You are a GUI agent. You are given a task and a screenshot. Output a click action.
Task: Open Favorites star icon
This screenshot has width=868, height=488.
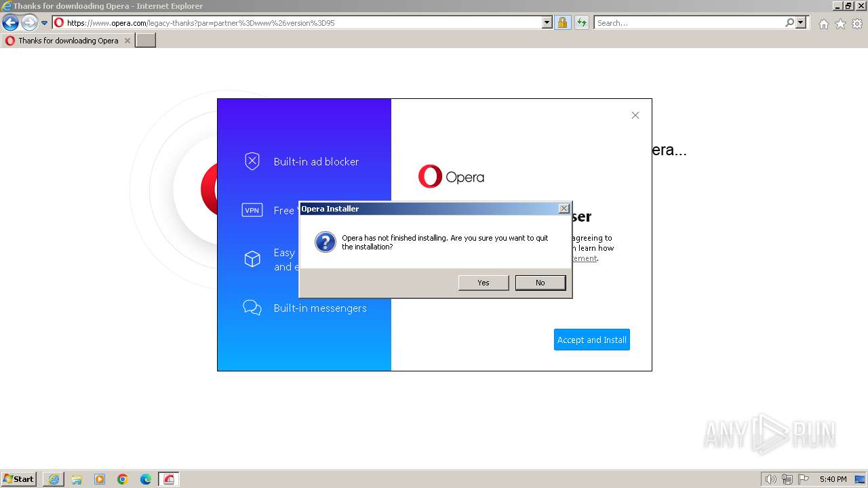[840, 24]
